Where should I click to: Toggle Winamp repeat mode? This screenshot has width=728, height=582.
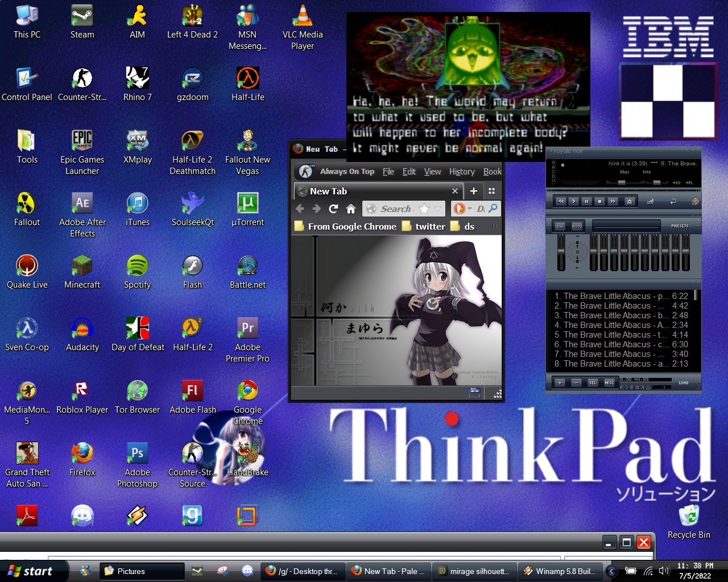click(673, 201)
